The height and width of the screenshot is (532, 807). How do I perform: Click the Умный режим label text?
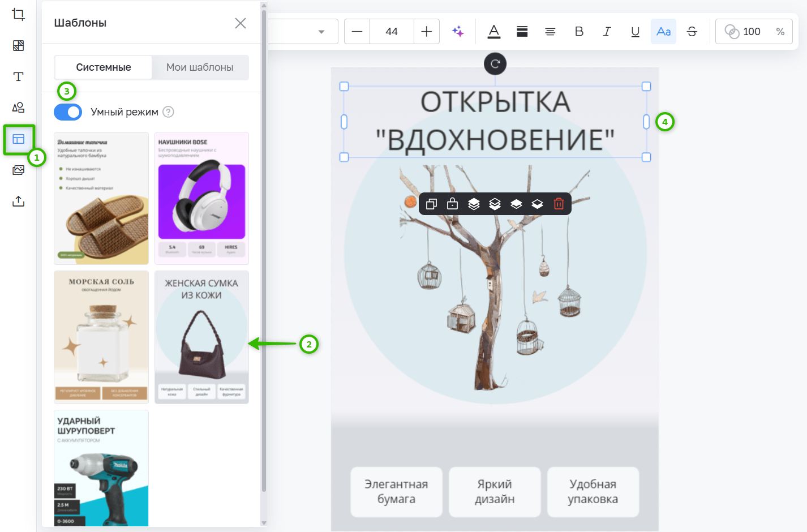[x=125, y=112]
